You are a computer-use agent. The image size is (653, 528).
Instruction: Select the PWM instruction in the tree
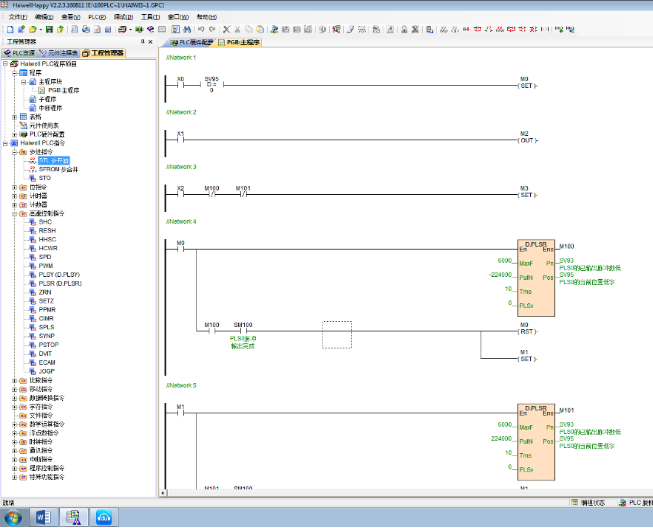(x=45, y=265)
